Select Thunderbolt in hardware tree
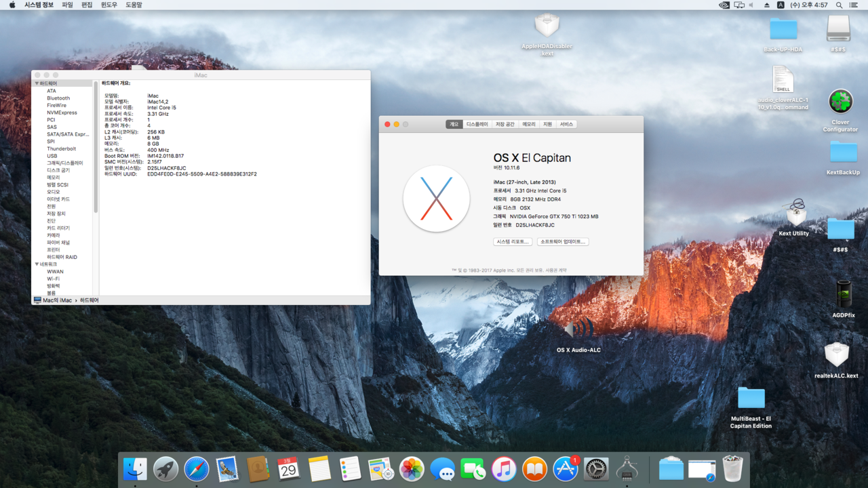 61,148
